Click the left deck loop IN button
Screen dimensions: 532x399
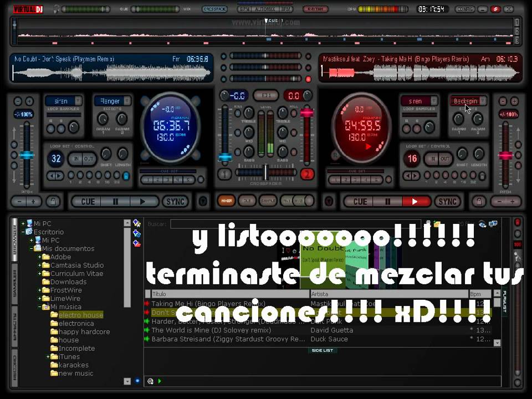76,158
